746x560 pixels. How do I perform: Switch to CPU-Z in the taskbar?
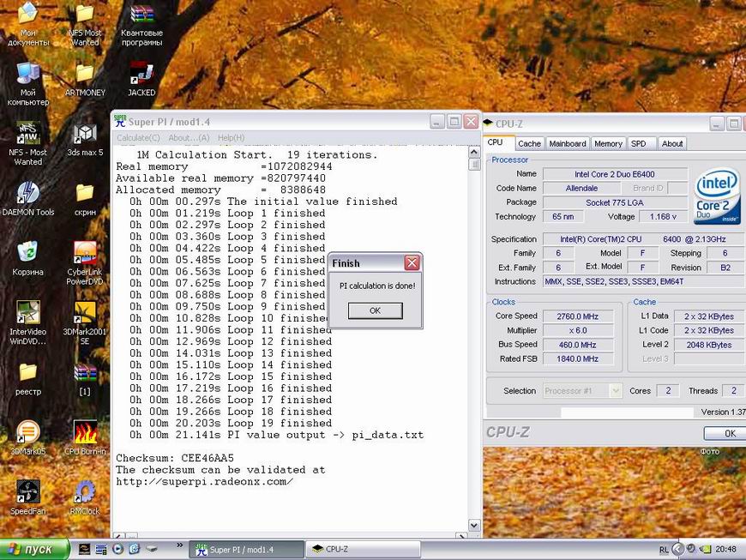click(x=364, y=549)
